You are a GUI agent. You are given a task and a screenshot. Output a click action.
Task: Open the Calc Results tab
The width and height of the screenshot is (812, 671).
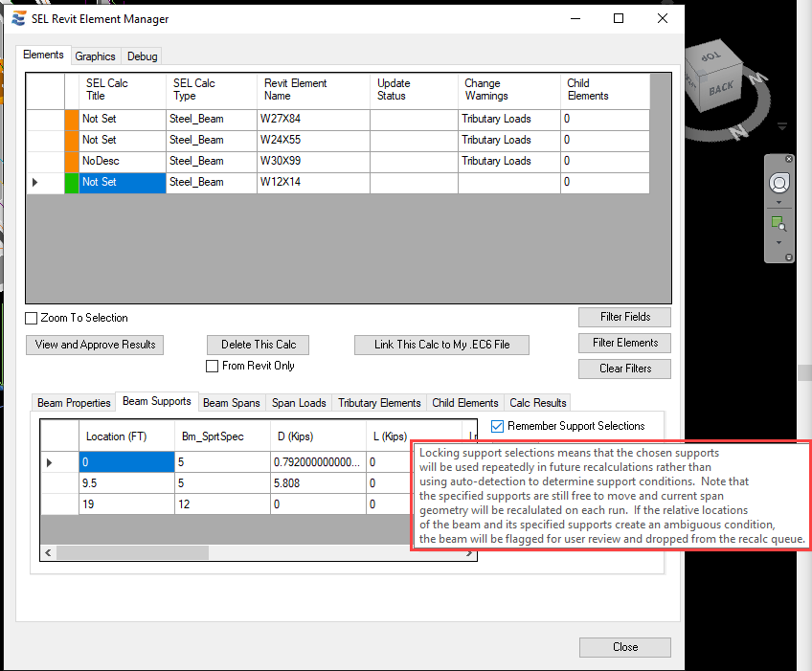(x=537, y=403)
